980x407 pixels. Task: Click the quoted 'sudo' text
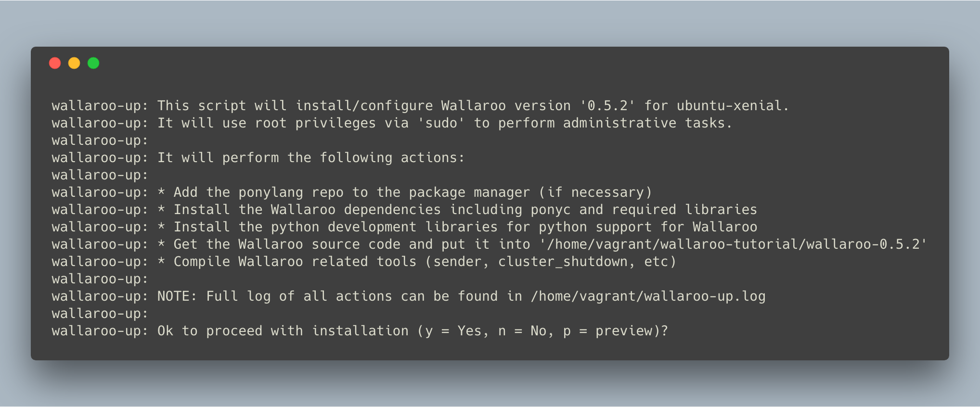coord(441,123)
